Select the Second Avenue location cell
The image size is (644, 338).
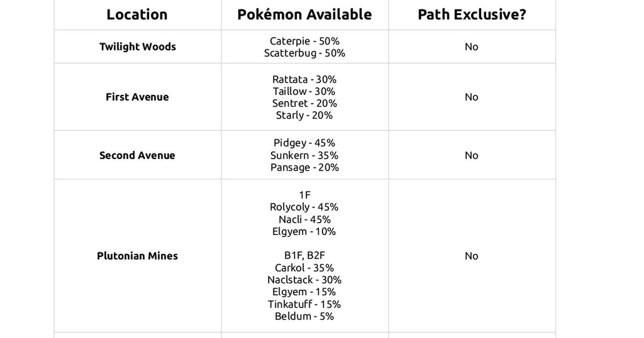(137, 156)
